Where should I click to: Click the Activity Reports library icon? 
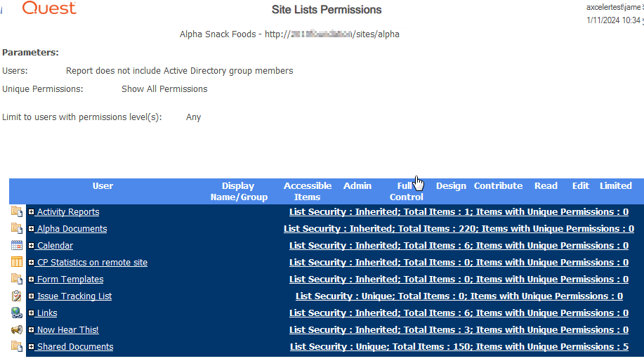(17, 211)
